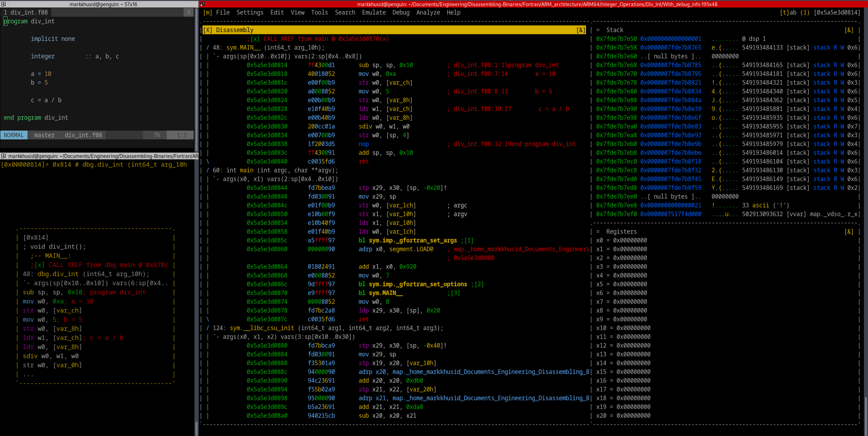Open the Analyze menu
Image resolution: width=868 pixels, height=436 pixels.
tap(428, 13)
